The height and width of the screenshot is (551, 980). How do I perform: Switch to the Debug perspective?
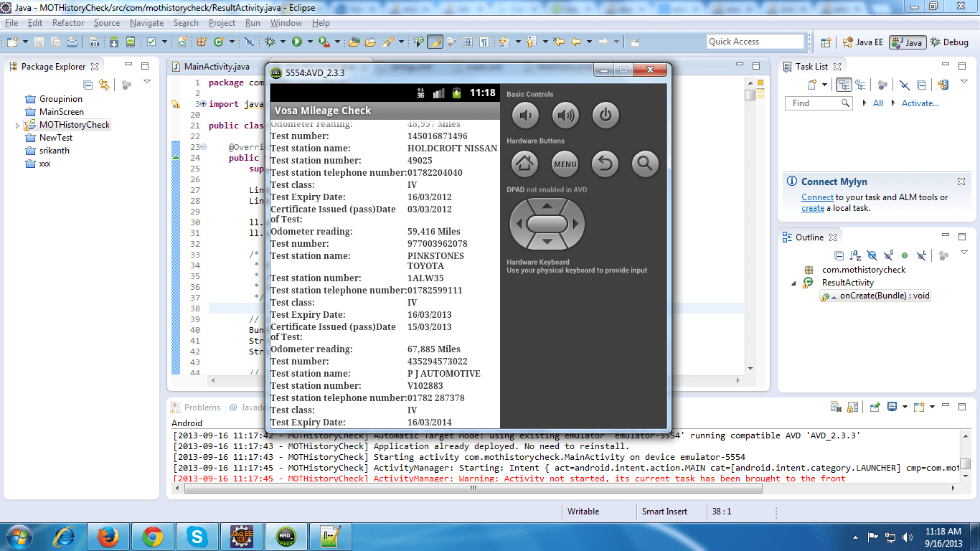pyautogui.click(x=949, y=42)
